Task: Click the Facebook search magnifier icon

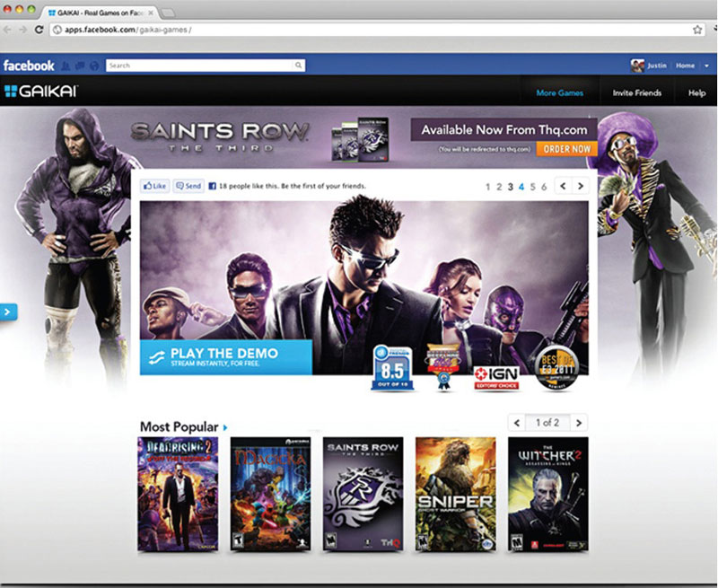Action: (x=299, y=66)
